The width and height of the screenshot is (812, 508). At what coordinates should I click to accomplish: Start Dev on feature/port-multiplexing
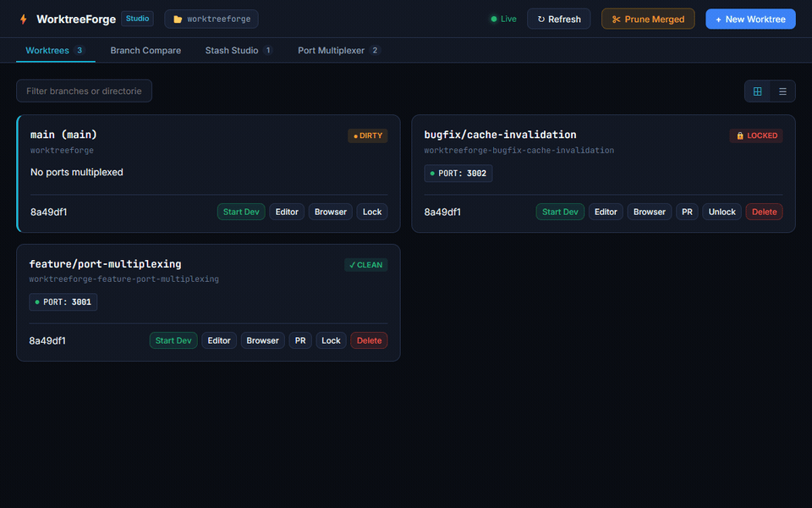(x=173, y=340)
